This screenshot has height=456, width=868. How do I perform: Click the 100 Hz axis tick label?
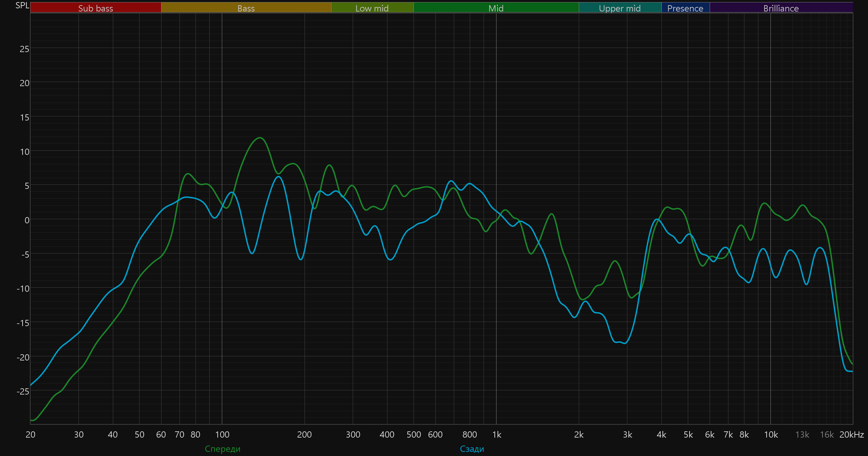pos(222,434)
